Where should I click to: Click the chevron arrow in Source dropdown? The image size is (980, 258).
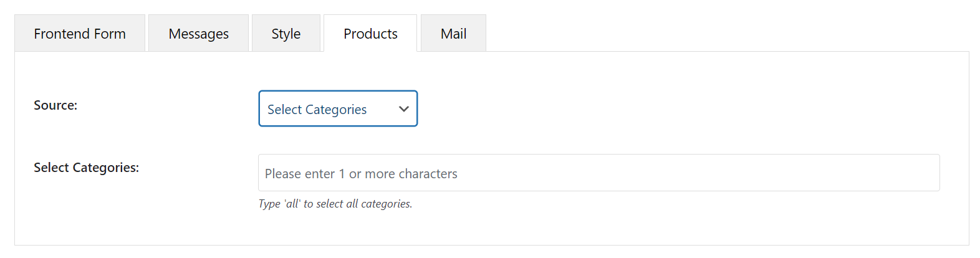[x=404, y=109]
